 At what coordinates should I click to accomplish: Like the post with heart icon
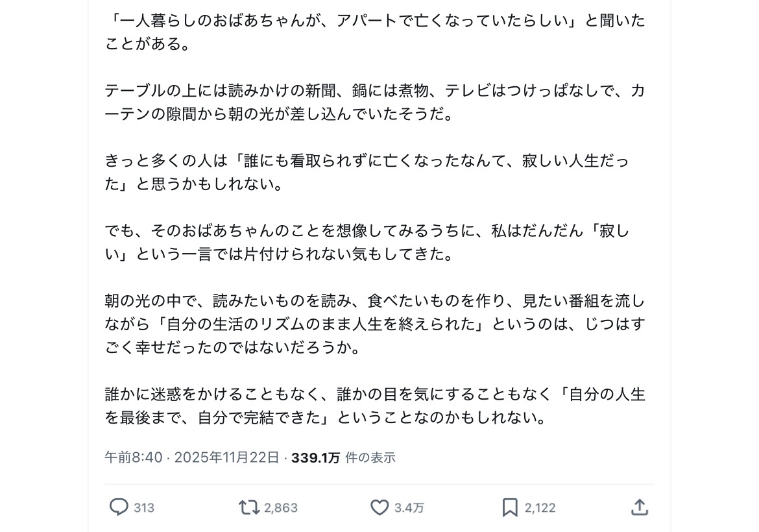click(379, 507)
